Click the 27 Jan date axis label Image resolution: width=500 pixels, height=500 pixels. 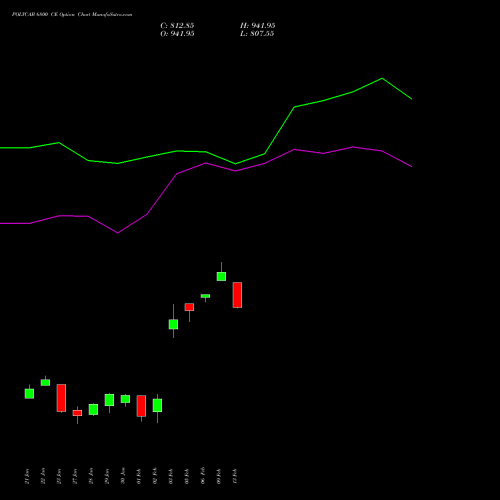click(75, 476)
